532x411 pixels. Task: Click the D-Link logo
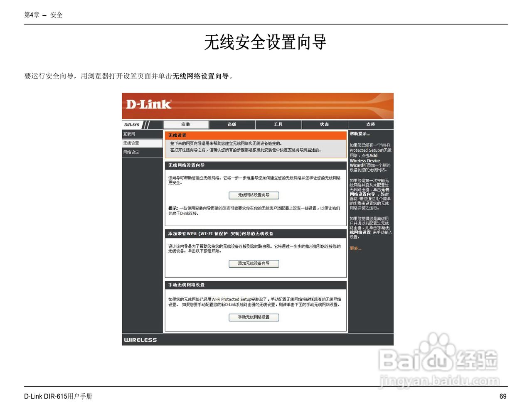tap(149, 104)
